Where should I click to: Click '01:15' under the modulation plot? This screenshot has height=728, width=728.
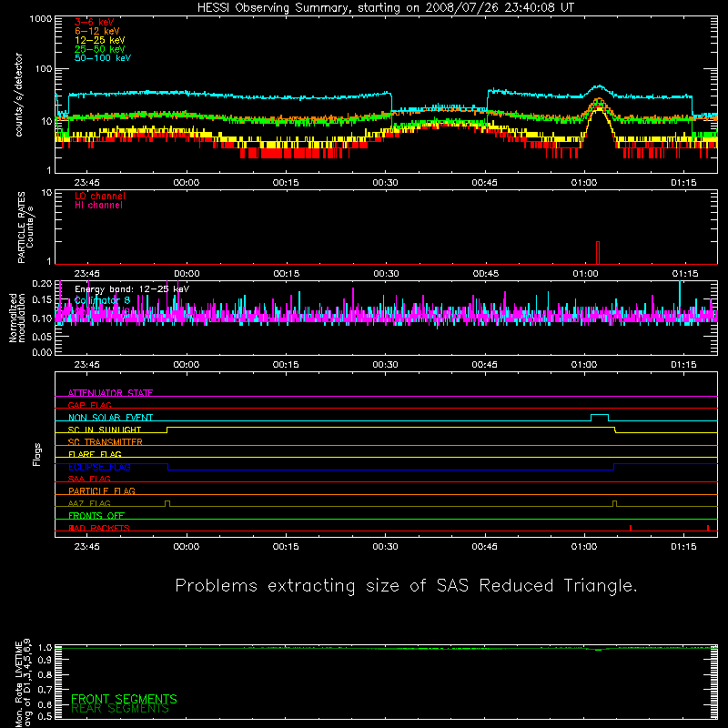684,365
